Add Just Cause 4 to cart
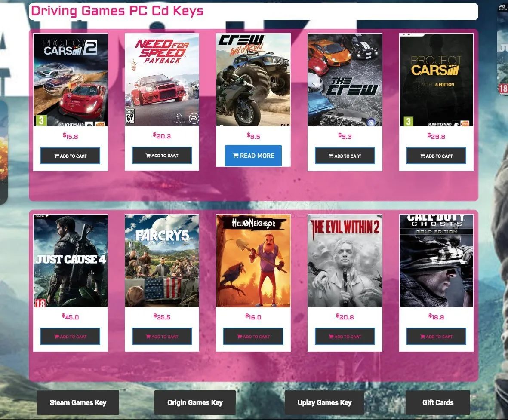Image resolution: width=508 pixels, height=420 pixels. point(70,336)
